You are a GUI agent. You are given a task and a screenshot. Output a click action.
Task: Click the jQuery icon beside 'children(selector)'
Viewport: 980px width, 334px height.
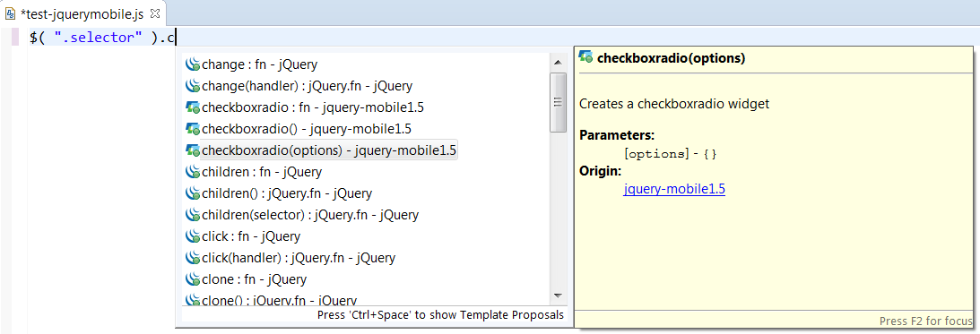193,215
